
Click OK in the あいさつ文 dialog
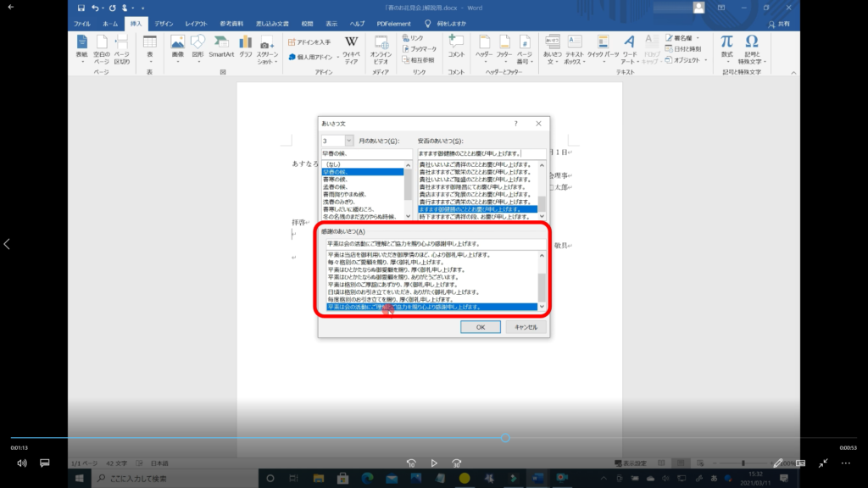pyautogui.click(x=481, y=326)
